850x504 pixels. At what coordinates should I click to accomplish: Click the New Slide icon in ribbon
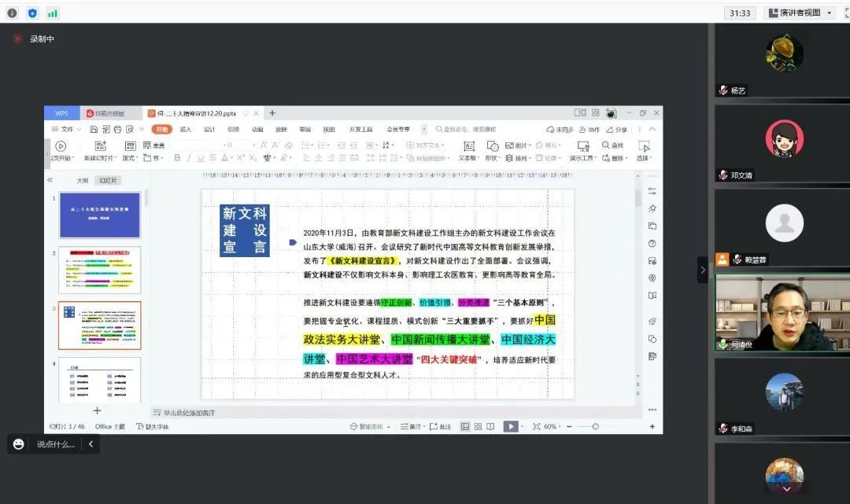100,146
